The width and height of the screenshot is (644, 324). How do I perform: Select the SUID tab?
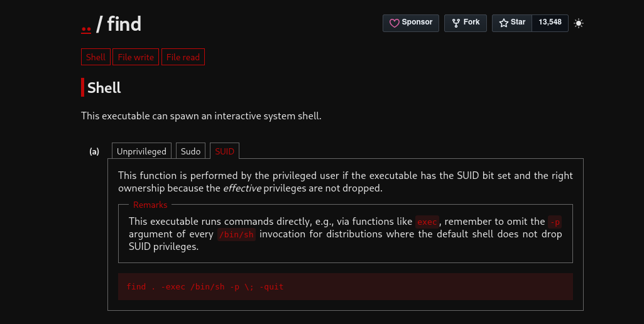tap(224, 151)
